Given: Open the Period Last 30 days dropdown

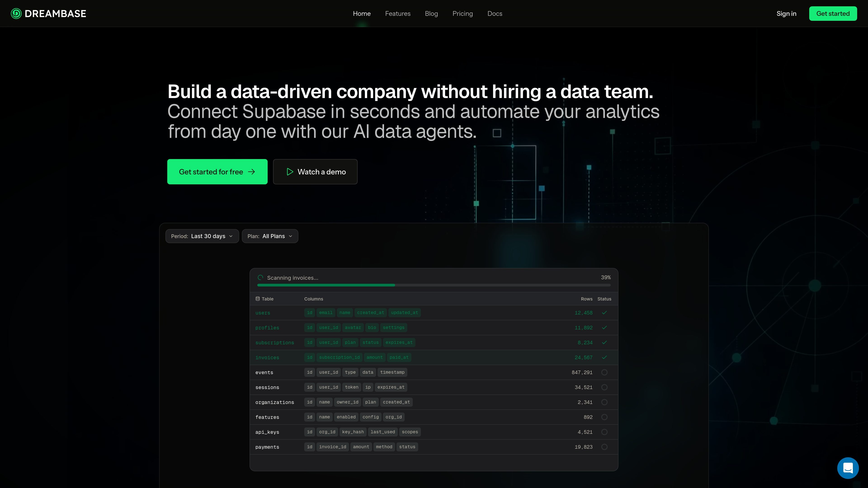Looking at the screenshot, I should (x=202, y=236).
